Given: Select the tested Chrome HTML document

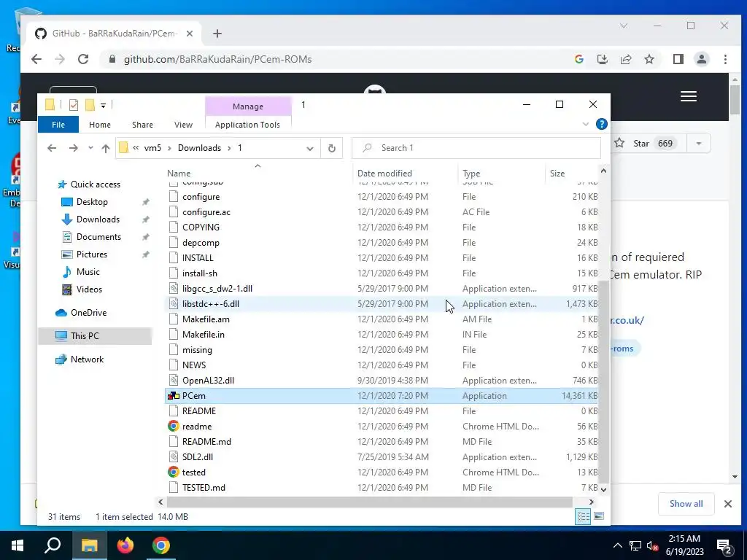Looking at the screenshot, I should coord(381,472).
